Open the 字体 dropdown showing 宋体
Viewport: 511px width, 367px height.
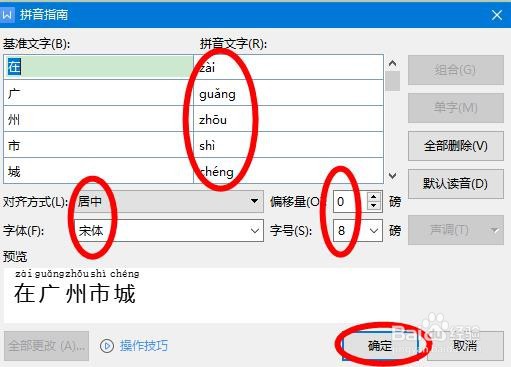tap(169, 230)
